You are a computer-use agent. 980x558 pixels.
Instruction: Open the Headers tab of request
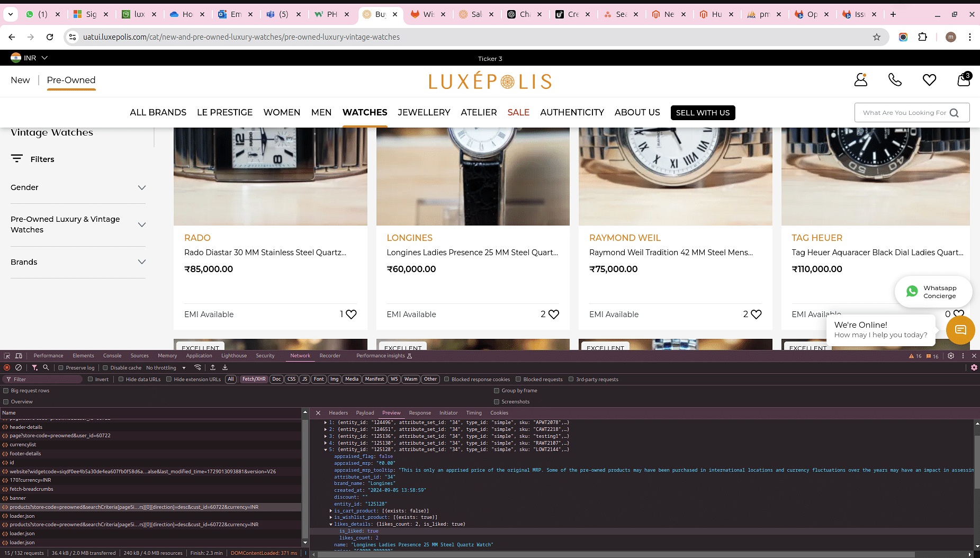338,413
